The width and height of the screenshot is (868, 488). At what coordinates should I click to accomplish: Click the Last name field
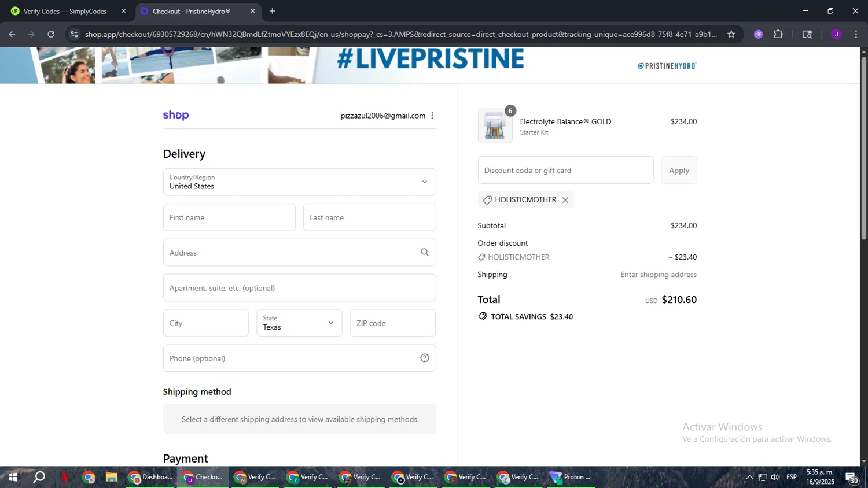click(369, 217)
